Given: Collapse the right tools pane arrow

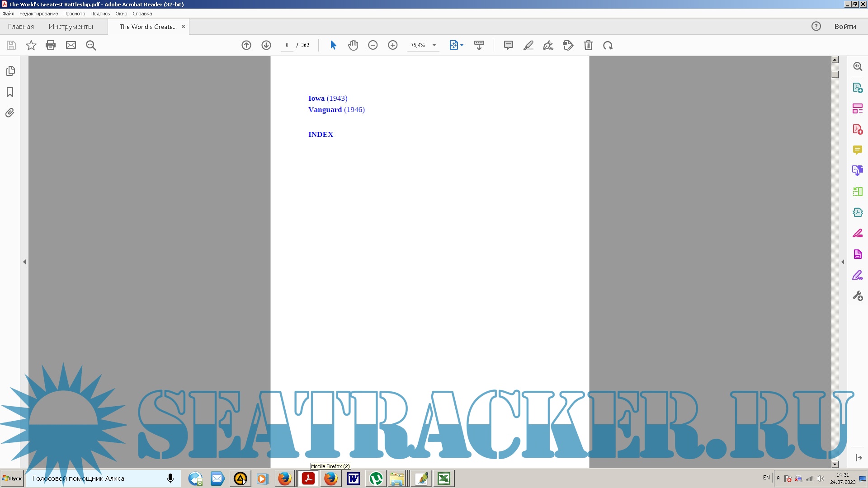Looking at the screenshot, I should point(843,262).
